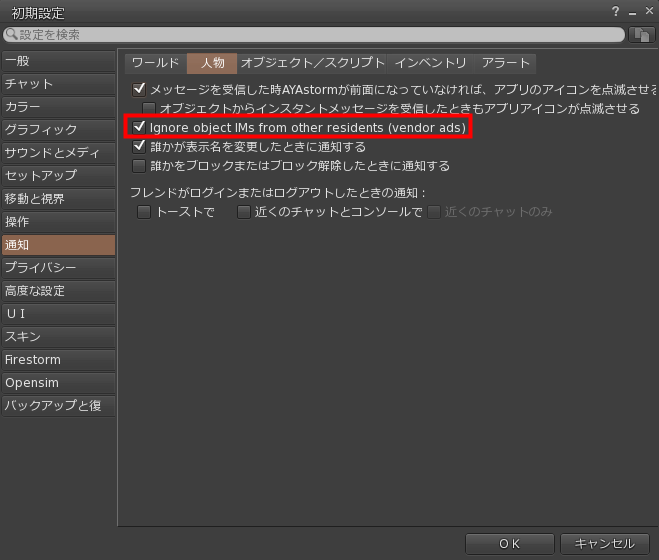
Task: Enable 近くのチャットとコンソールで checkbox
Action: tap(244, 211)
